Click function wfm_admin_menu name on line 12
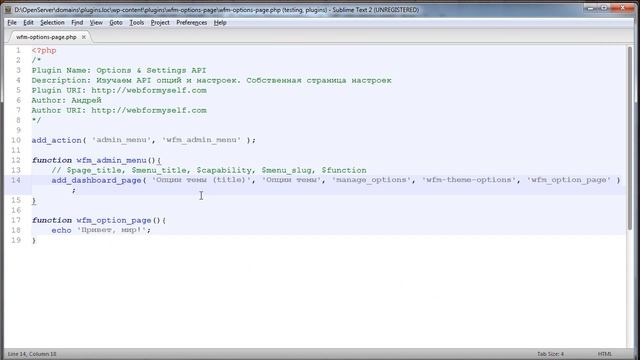 111,160
